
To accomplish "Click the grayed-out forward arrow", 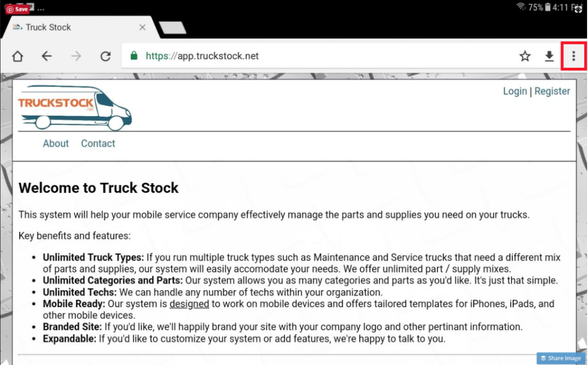I will (x=76, y=56).
